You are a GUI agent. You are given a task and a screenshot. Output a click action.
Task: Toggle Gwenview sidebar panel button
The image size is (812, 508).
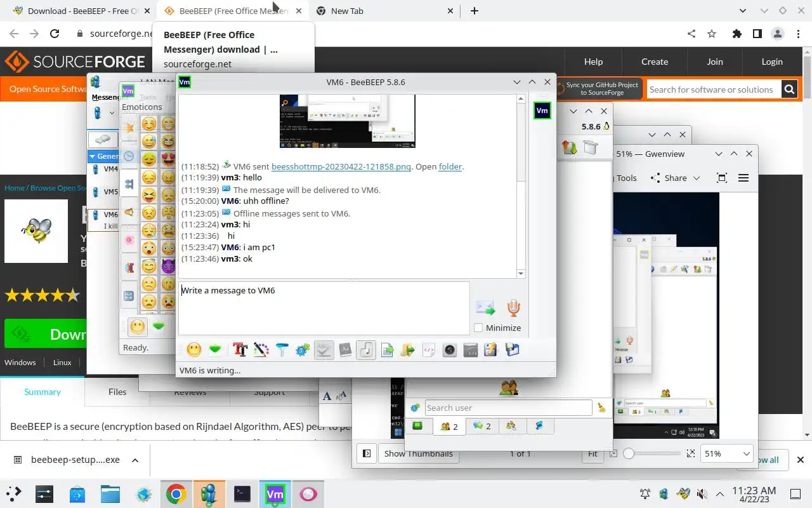tap(367, 453)
